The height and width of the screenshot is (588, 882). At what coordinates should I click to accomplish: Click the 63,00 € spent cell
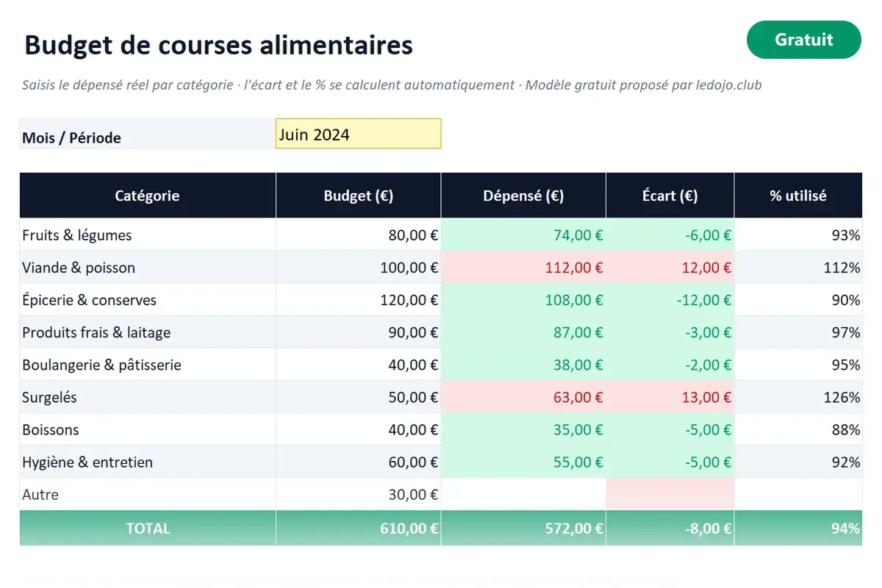pos(523,397)
